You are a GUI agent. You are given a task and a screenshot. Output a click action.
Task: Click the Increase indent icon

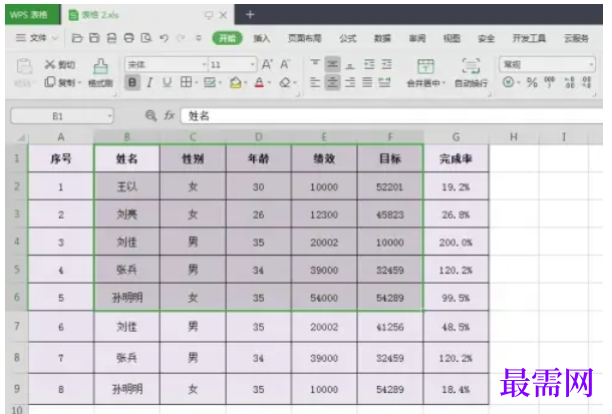tap(386, 64)
